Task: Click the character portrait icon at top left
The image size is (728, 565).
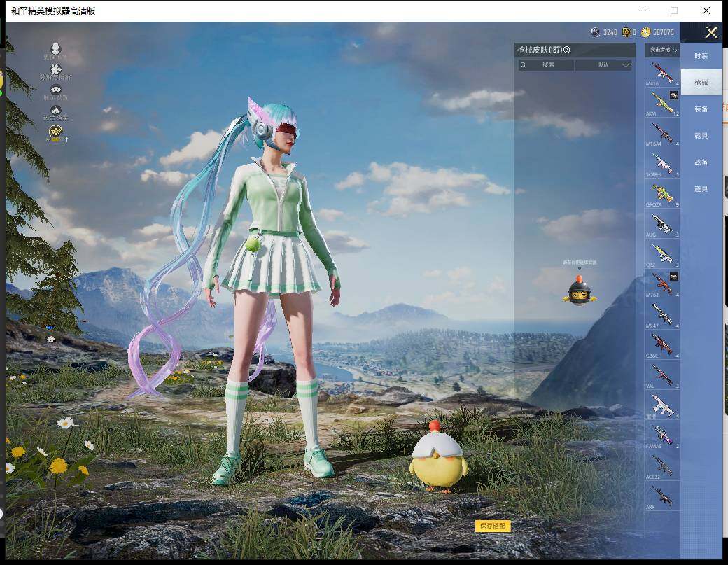Action: 56,49
